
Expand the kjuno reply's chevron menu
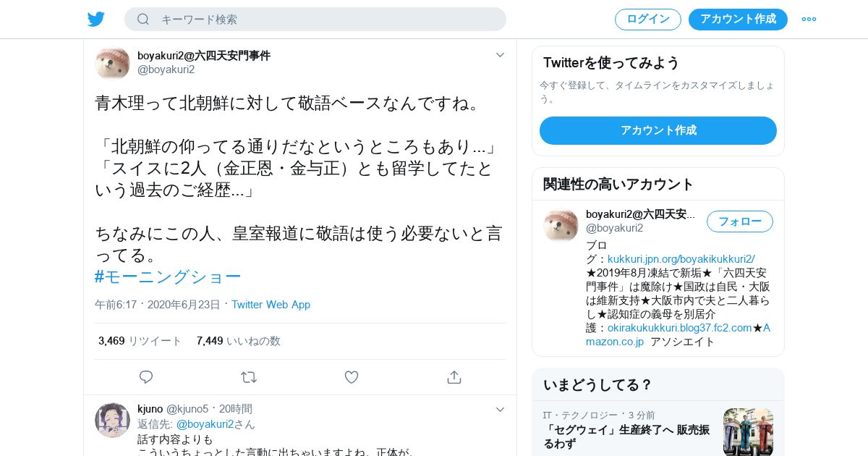[x=500, y=410]
